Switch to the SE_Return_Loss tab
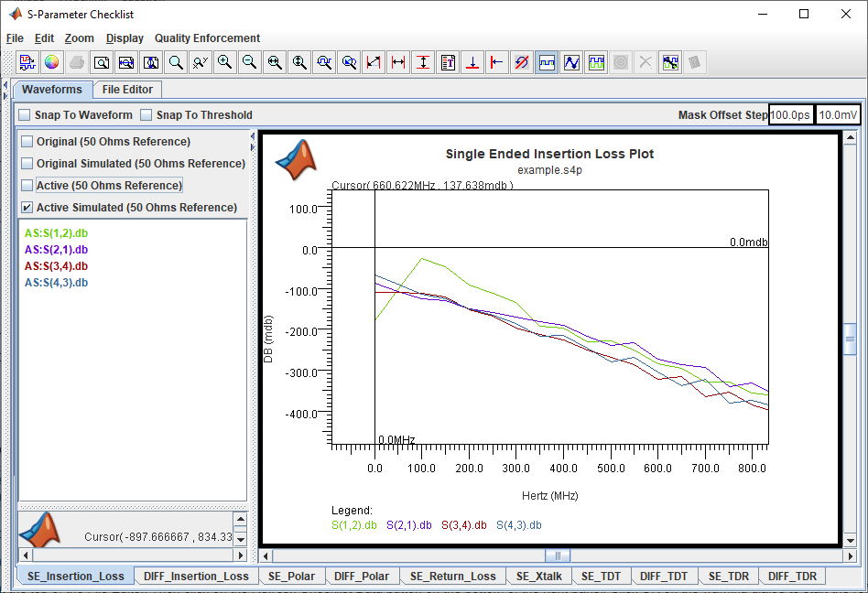This screenshot has height=593, width=868. point(453,577)
